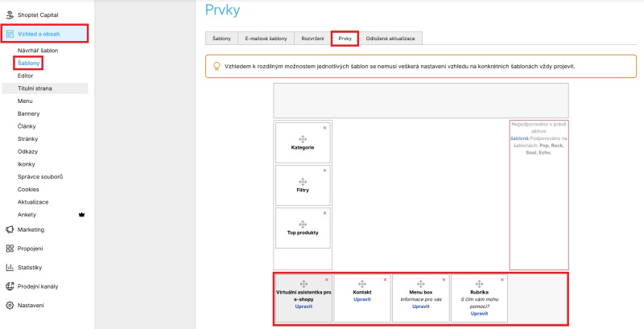Click the move handle on Menu box block
This screenshot has width=644, height=329.
420,284
